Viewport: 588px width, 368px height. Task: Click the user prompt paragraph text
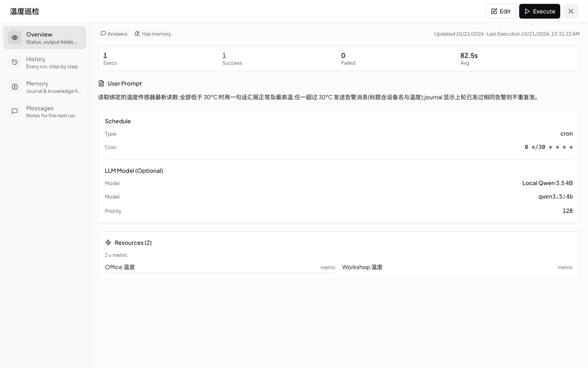pyautogui.click(x=319, y=97)
